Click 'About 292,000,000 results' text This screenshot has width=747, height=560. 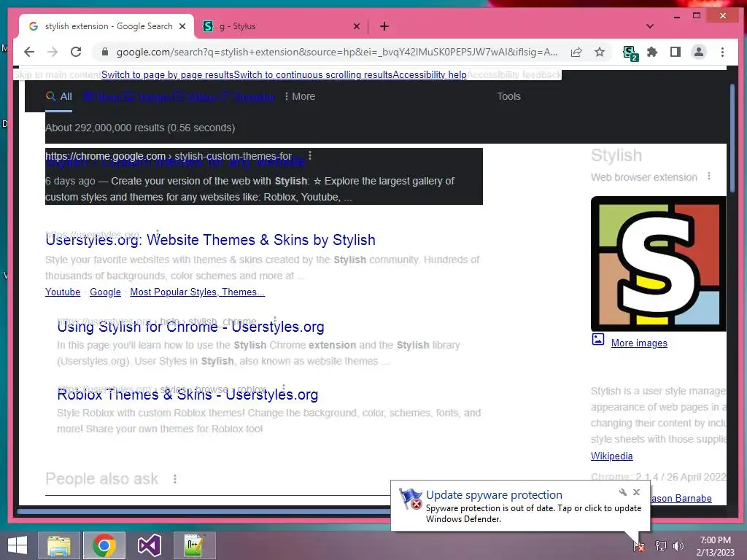click(x=140, y=128)
